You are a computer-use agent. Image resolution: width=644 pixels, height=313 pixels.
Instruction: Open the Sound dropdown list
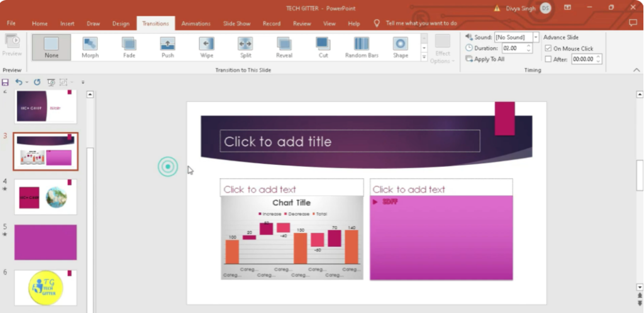point(536,38)
